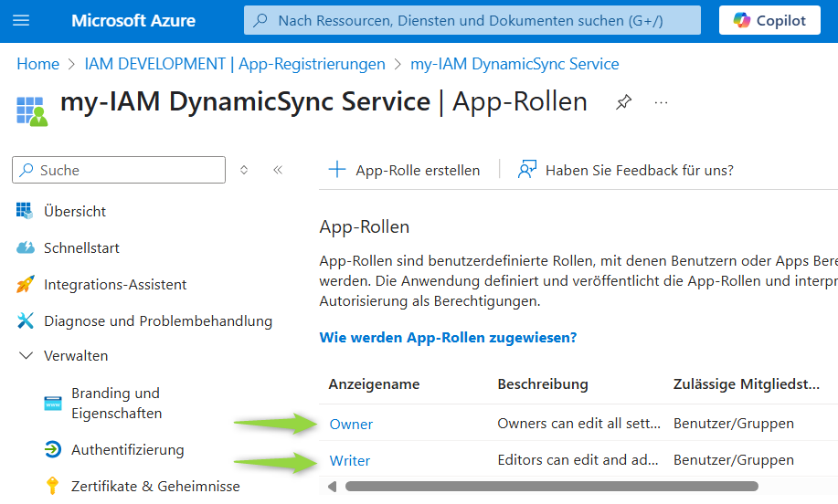The image size is (838, 504).
Task: Click the wrench tools icon
Action: point(25,320)
